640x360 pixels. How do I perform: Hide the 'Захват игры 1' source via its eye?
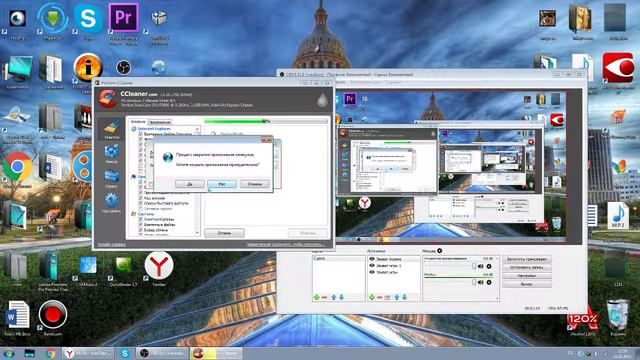coord(372,265)
